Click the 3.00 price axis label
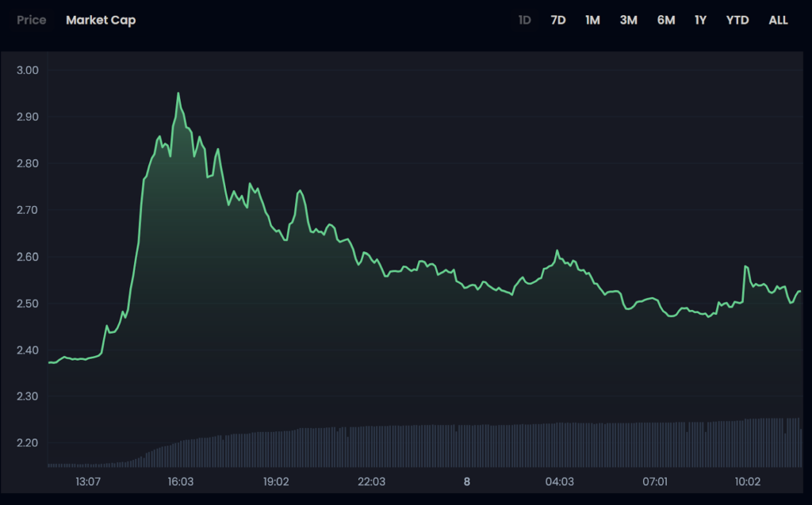 coord(28,71)
